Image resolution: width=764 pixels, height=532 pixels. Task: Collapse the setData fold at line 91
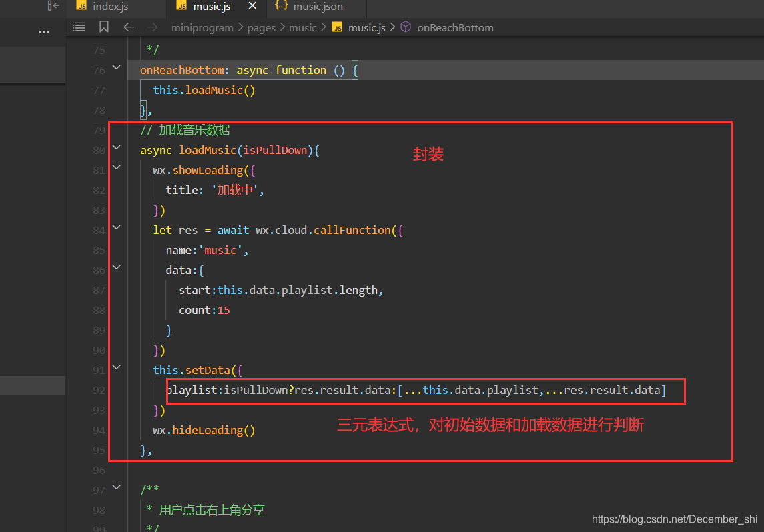[x=117, y=367]
